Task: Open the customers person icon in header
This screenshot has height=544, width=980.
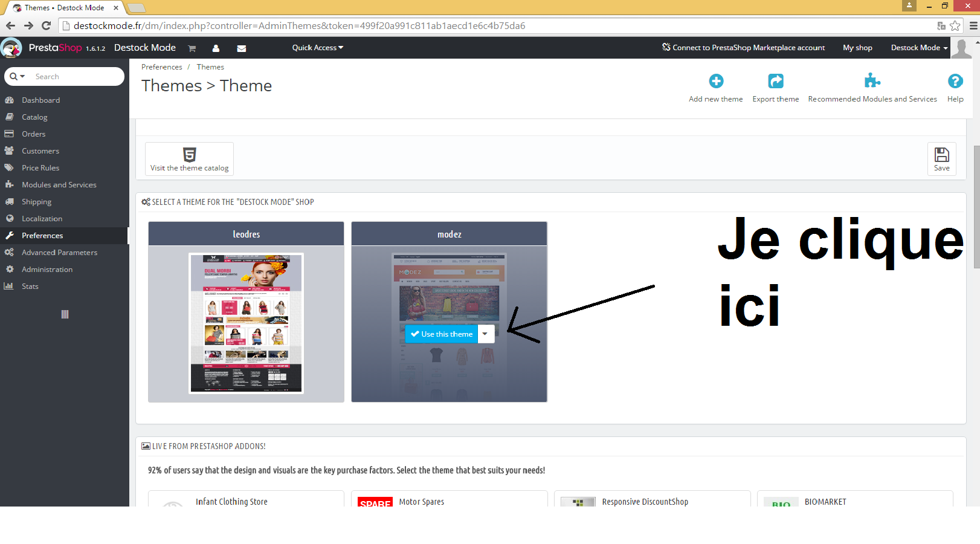Action: (x=216, y=48)
